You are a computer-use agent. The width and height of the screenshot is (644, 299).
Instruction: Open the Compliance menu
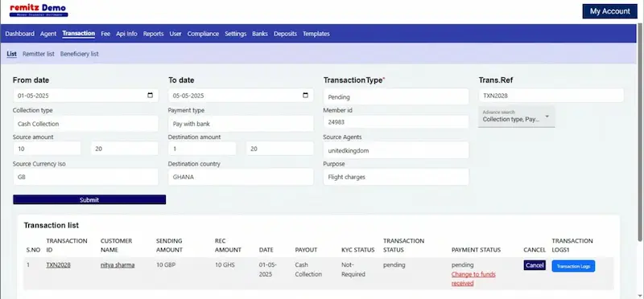coord(203,34)
